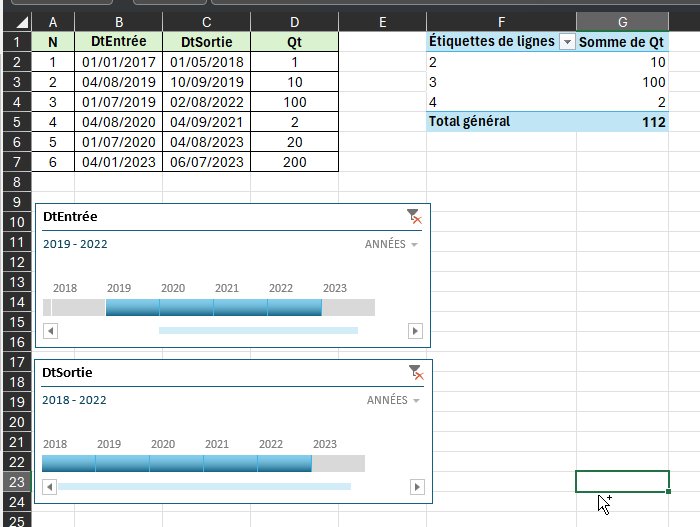Click the Select All corner triangle
Image resolution: width=700 pixels, height=527 pixels.
pyautogui.click(x=17, y=22)
